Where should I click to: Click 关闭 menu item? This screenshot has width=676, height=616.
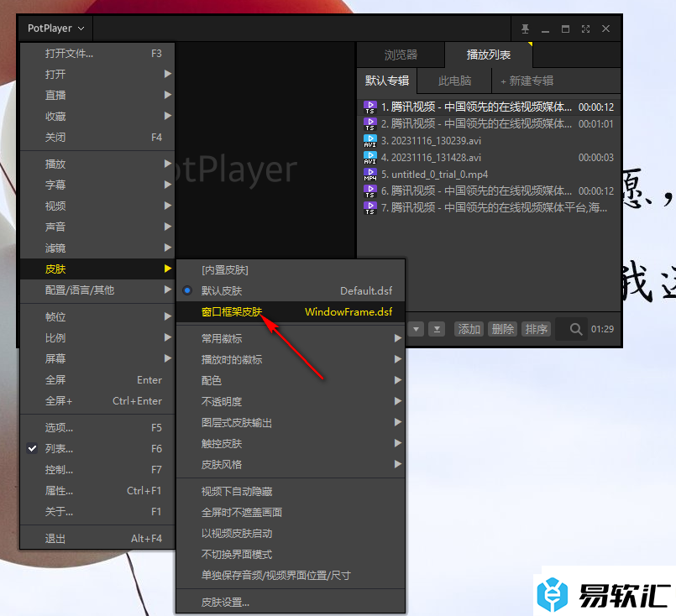pos(97,138)
